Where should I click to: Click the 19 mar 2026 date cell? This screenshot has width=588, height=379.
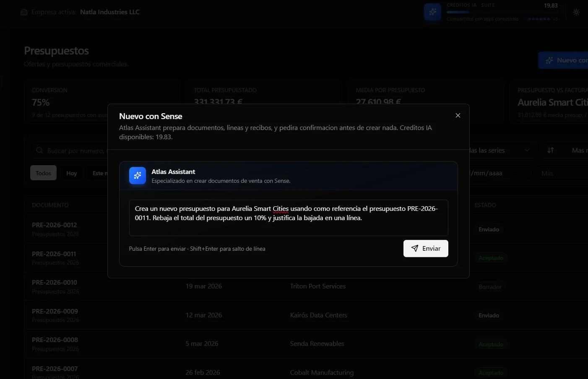[x=204, y=286]
